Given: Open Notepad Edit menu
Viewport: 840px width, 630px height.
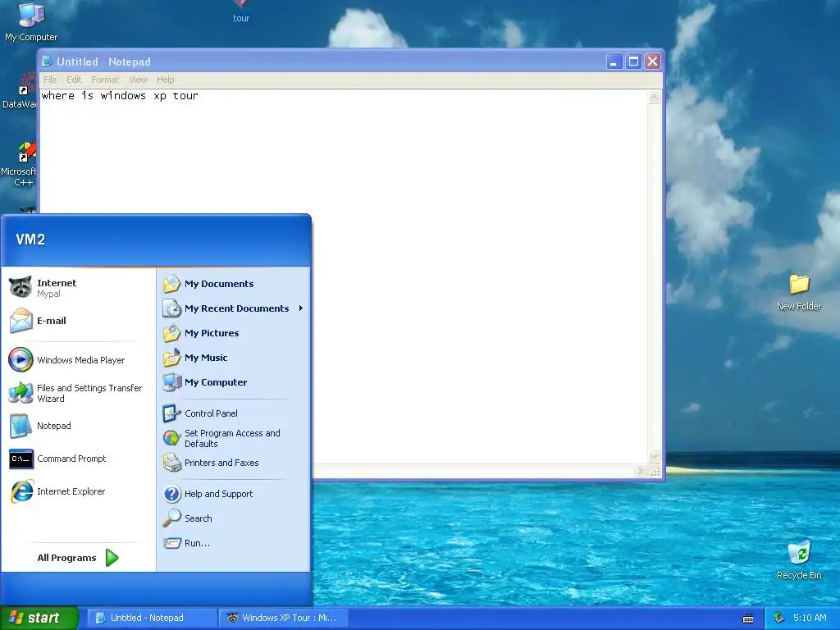Looking at the screenshot, I should pos(74,80).
